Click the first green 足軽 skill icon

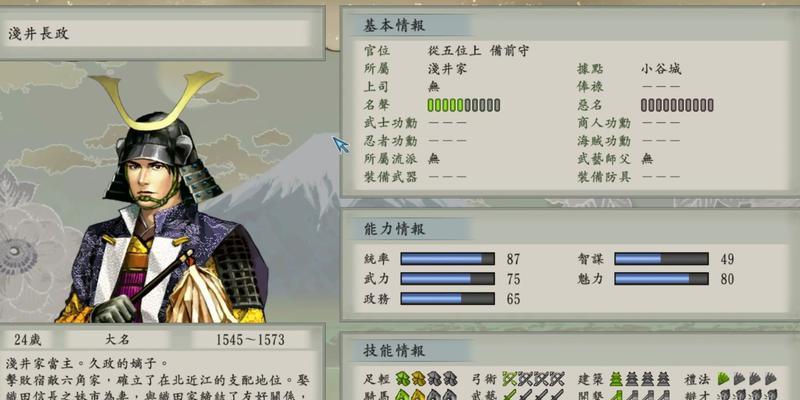tap(403, 379)
